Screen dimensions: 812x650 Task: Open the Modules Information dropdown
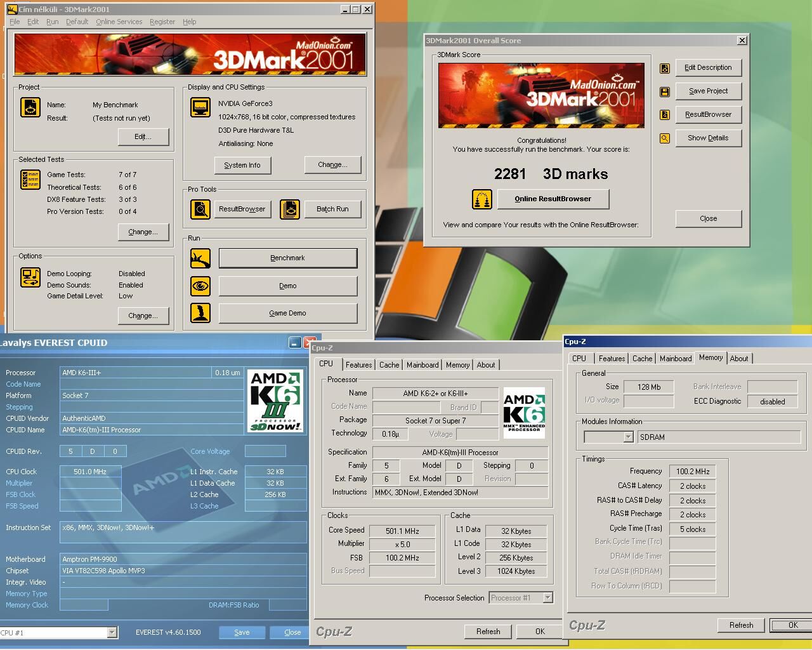pyautogui.click(x=628, y=437)
